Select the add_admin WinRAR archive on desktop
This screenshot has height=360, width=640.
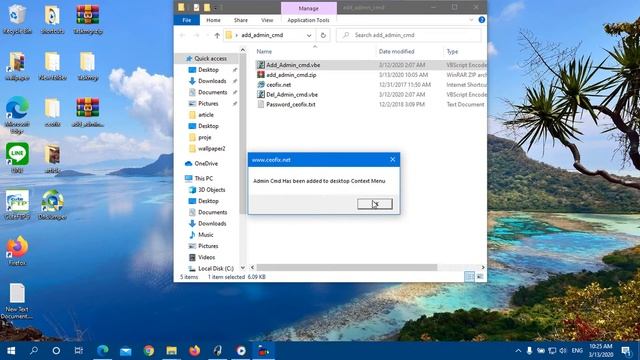coord(88,112)
